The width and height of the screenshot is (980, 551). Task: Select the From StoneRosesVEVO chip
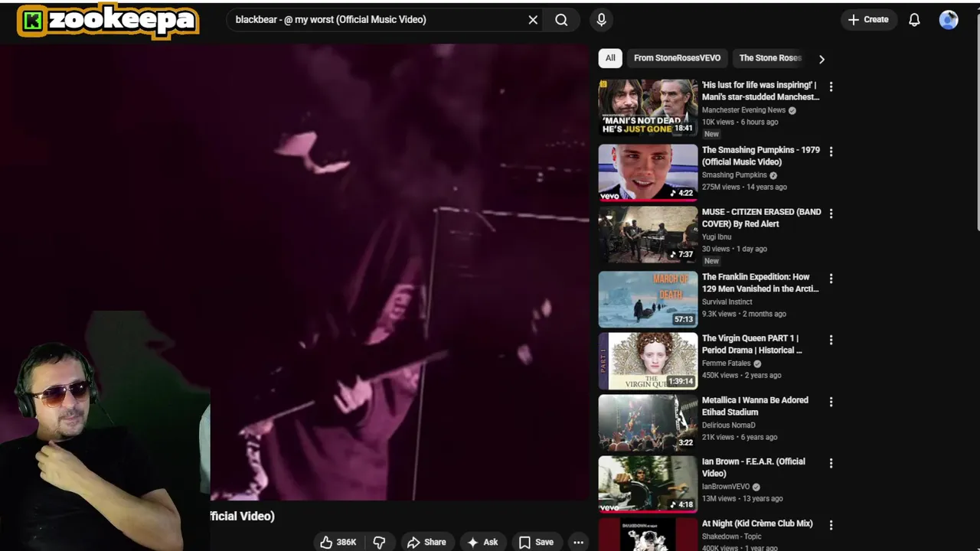pos(677,58)
